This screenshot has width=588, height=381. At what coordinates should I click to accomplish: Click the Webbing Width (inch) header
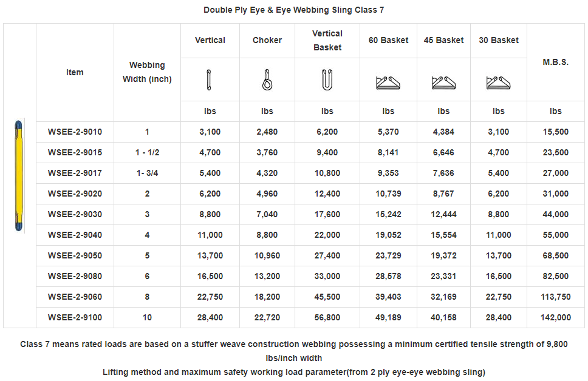click(147, 72)
